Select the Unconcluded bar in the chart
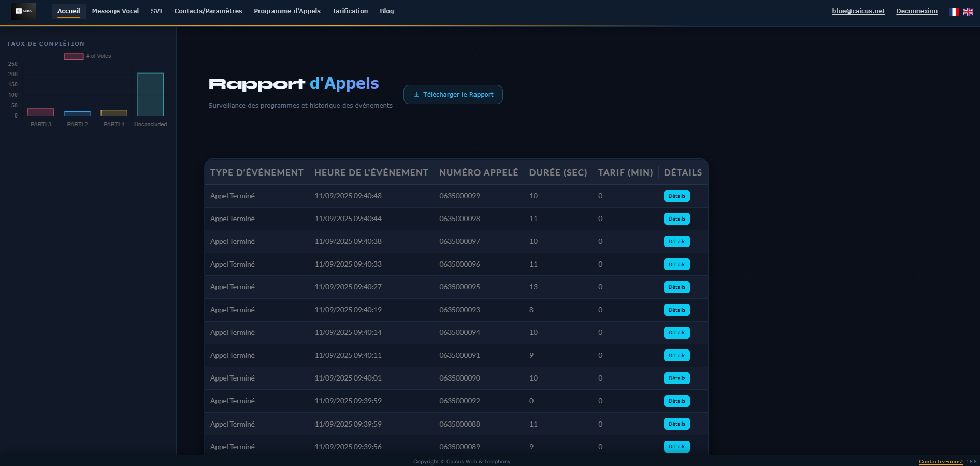 (x=150, y=96)
